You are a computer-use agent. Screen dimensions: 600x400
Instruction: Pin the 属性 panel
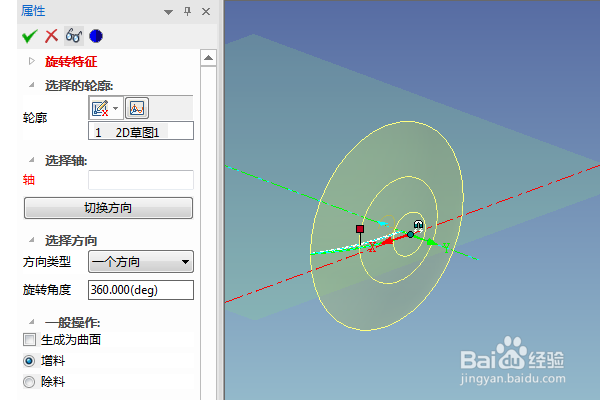tap(187, 11)
